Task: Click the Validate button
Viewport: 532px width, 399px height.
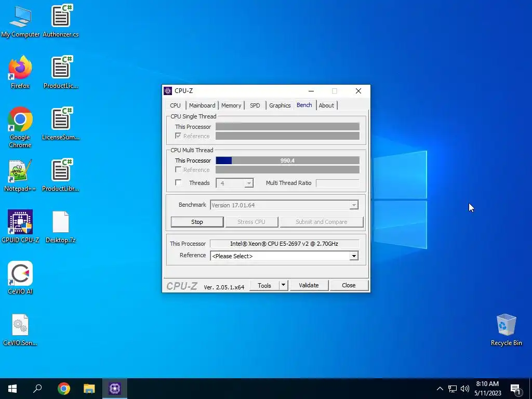Action: coord(309,285)
